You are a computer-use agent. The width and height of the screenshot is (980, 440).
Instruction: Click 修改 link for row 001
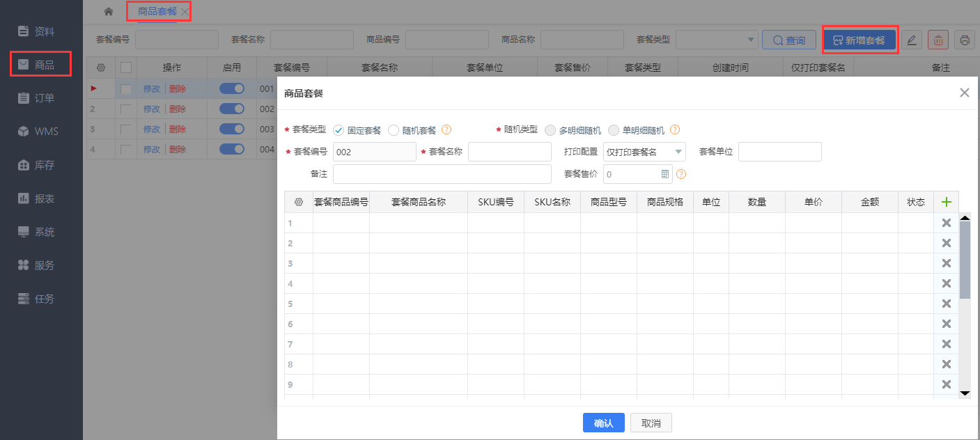click(152, 89)
